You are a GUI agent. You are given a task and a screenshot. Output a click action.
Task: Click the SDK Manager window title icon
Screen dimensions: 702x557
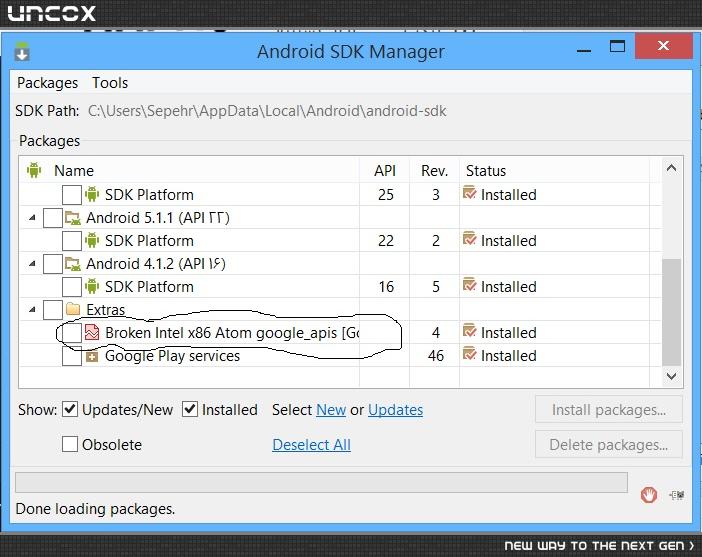coord(22,51)
